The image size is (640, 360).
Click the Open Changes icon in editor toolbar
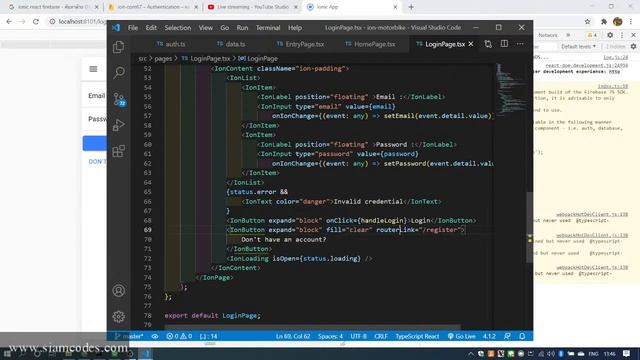point(488,44)
